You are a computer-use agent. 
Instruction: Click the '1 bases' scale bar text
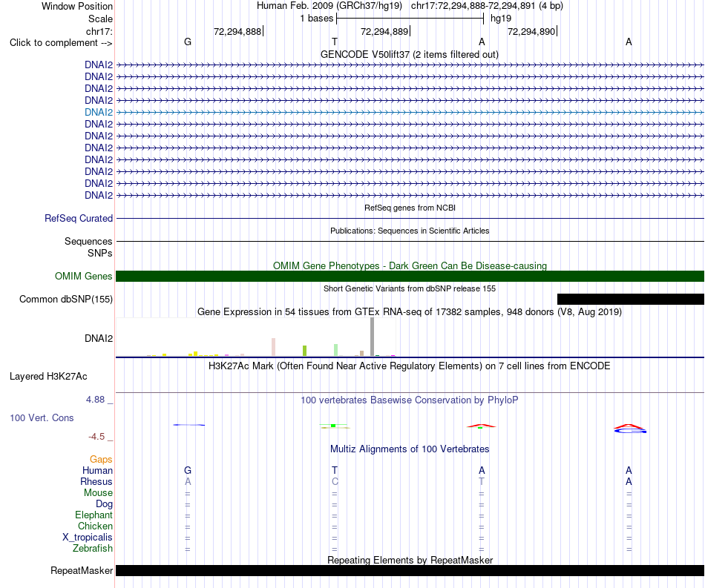coord(317,19)
